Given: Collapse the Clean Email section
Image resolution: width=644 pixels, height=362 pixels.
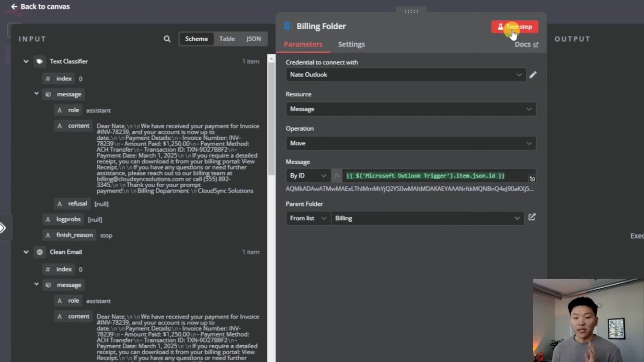Looking at the screenshot, I should (x=26, y=252).
